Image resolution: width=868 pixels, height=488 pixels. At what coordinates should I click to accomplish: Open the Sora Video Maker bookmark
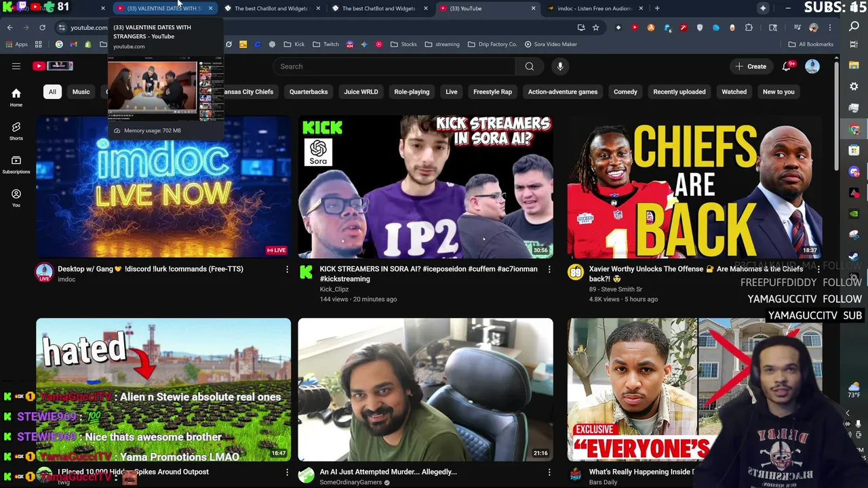[551, 44]
